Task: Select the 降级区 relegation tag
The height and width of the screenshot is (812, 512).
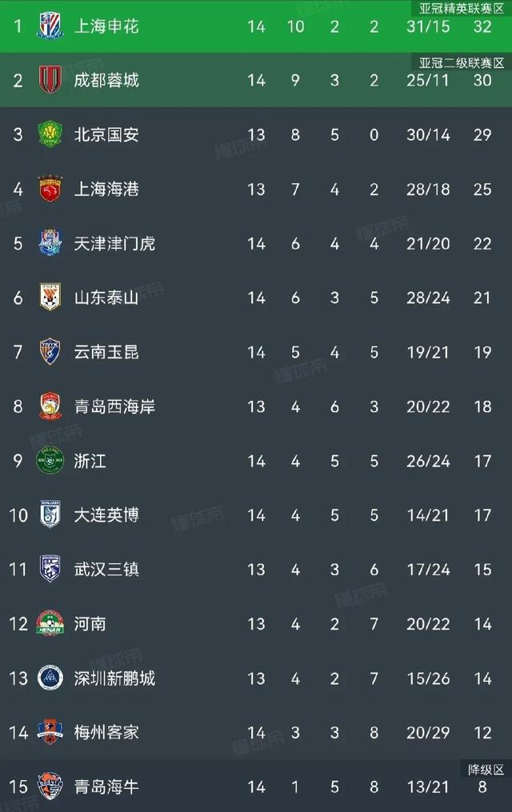Action: 486,770
